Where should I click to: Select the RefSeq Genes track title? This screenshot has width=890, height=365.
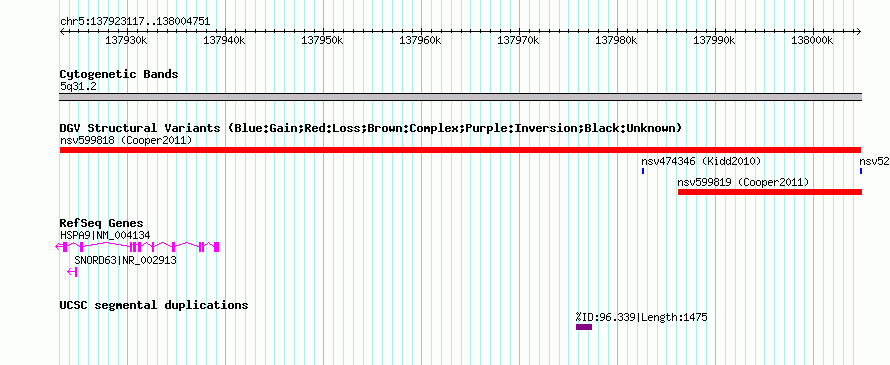pyautogui.click(x=102, y=223)
